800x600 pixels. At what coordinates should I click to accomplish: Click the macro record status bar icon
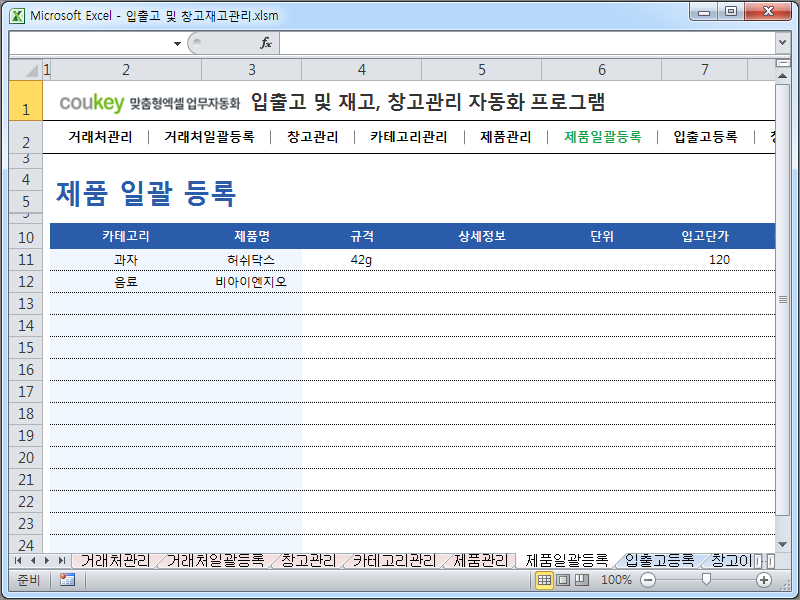(67, 580)
